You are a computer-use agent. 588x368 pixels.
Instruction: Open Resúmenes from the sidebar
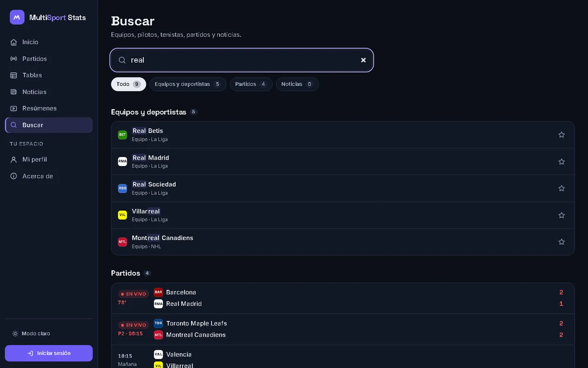pos(49,108)
